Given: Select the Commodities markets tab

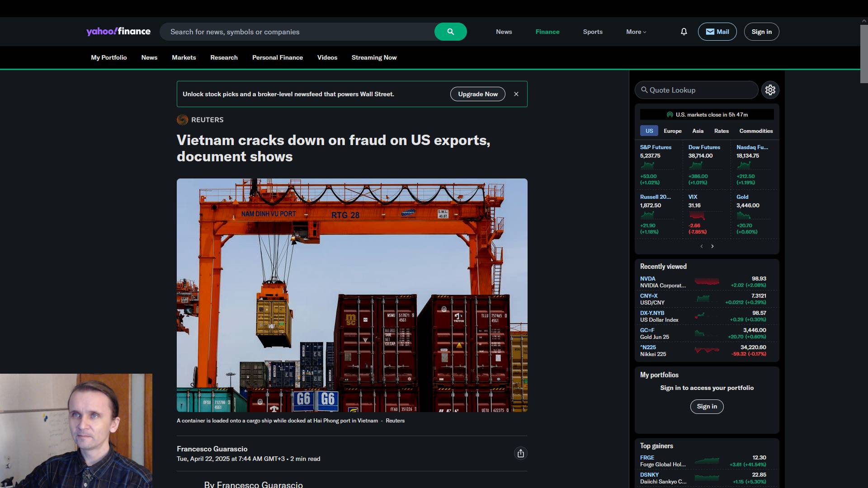Looking at the screenshot, I should 756,131.
